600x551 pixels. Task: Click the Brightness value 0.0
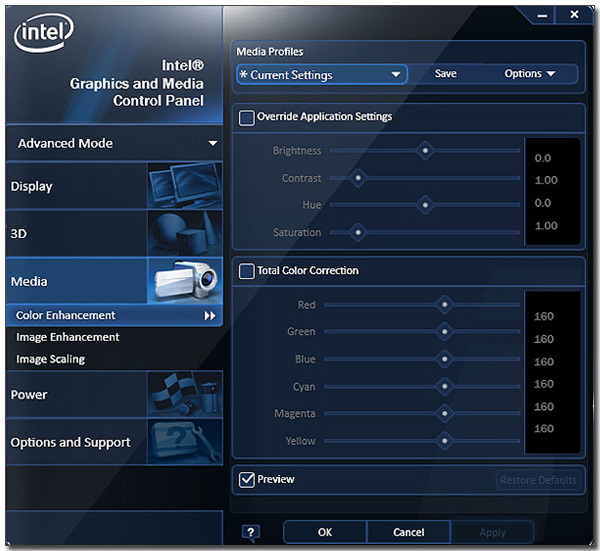pyautogui.click(x=543, y=158)
